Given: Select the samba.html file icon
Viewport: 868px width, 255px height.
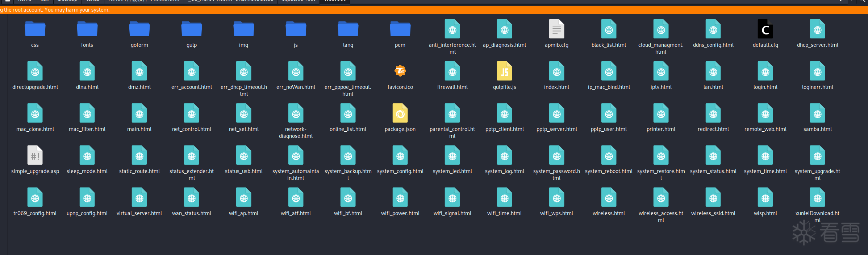Looking at the screenshot, I should click(817, 113).
